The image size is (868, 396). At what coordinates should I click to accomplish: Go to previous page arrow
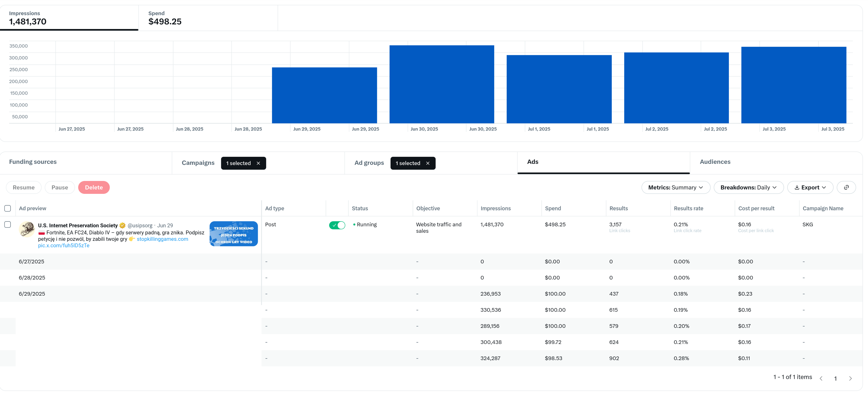tap(821, 379)
